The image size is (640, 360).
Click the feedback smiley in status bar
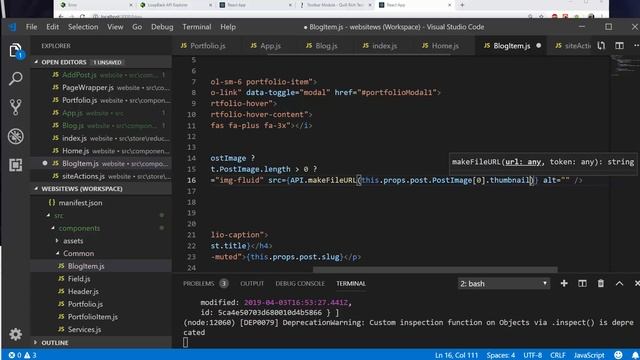pyautogui.click(x=618, y=355)
